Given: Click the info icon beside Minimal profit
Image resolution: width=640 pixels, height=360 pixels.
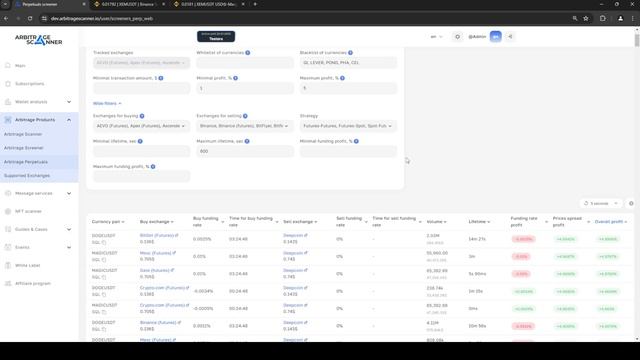Looking at the screenshot, I should 236,78.
